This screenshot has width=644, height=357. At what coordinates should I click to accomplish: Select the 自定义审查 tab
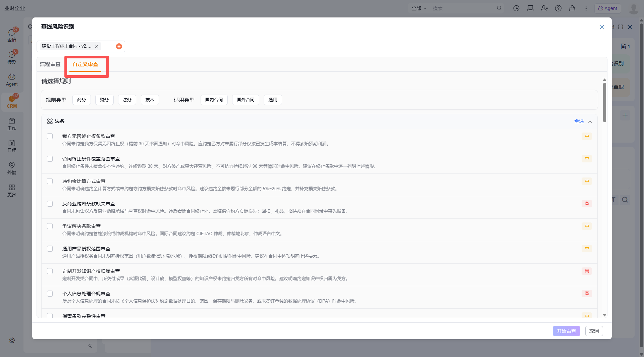pyautogui.click(x=85, y=64)
